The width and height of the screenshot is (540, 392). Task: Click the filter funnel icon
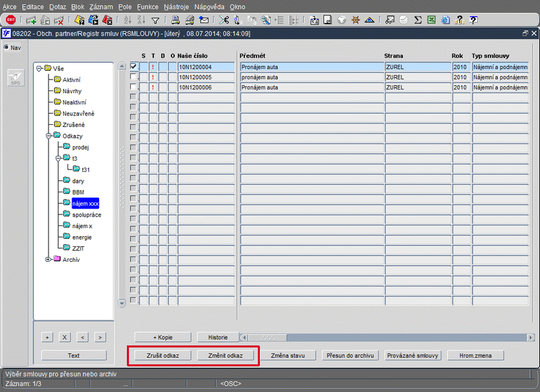click(x=155, y=21)
